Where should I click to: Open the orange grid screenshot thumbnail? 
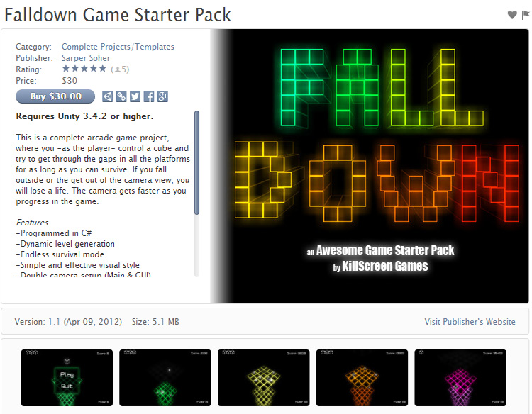pyautogui.click(x=362, y=378)
